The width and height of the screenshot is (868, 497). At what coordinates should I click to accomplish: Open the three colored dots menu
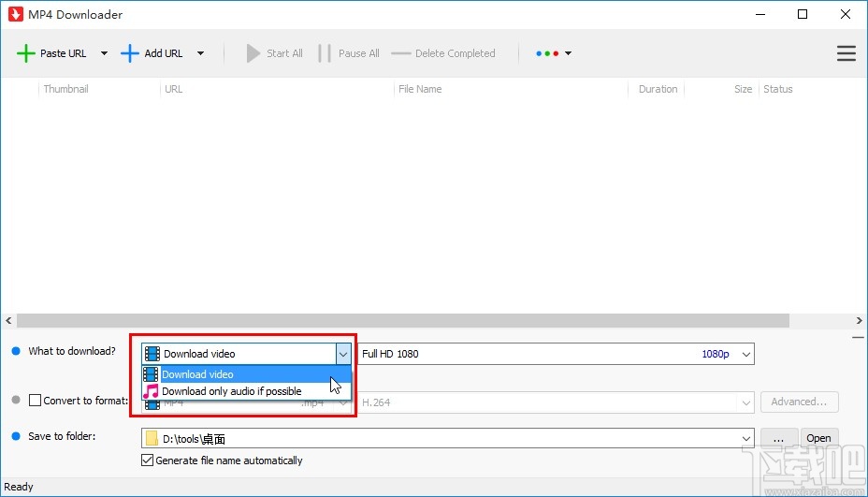(554, 53)
